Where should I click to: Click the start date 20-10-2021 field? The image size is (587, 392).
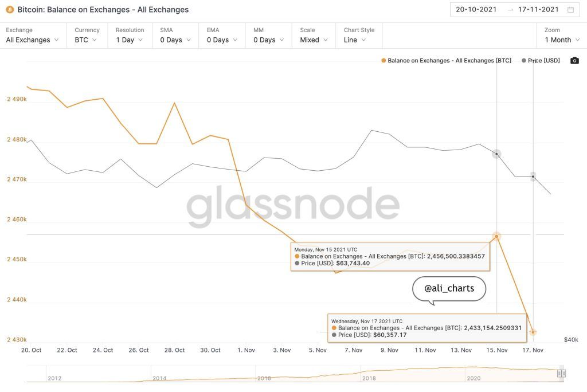477,10
